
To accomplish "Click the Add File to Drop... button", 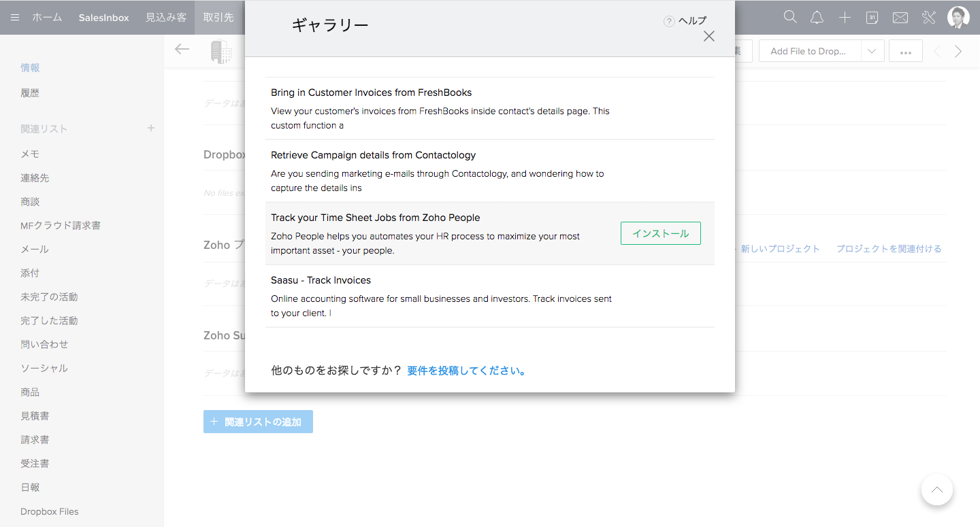I will point(810,51).
